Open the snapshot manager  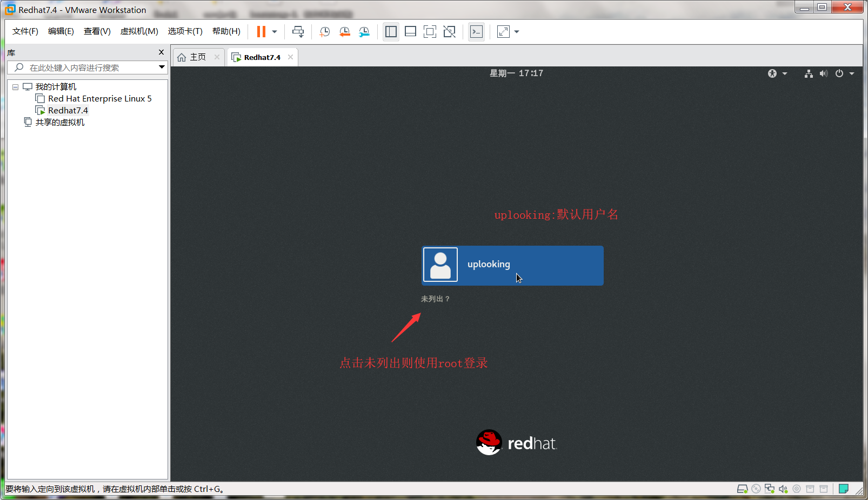coord(364,31)
